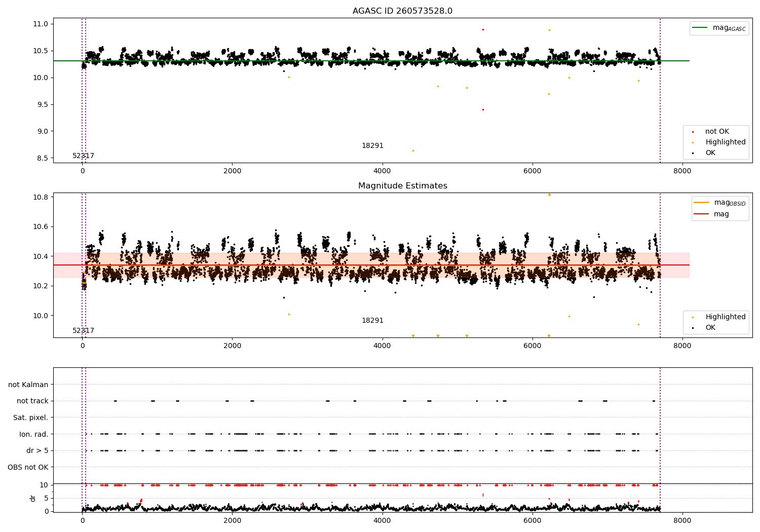Screen dimensions: 760x532
Task: Select 'Highlighted' in the top plot legend
Action: coord(726,142)
